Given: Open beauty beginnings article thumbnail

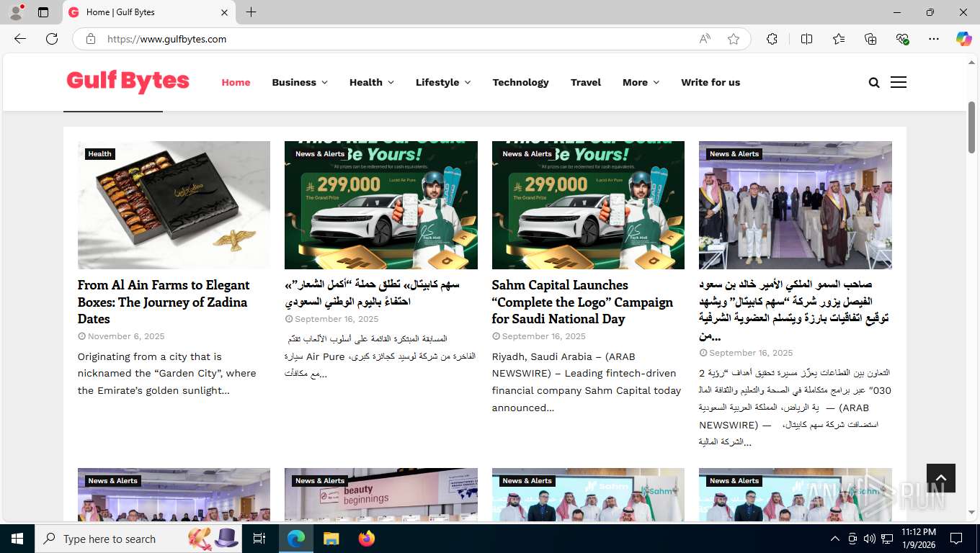Looking at the screenshot, I should (x=381, y=495).
